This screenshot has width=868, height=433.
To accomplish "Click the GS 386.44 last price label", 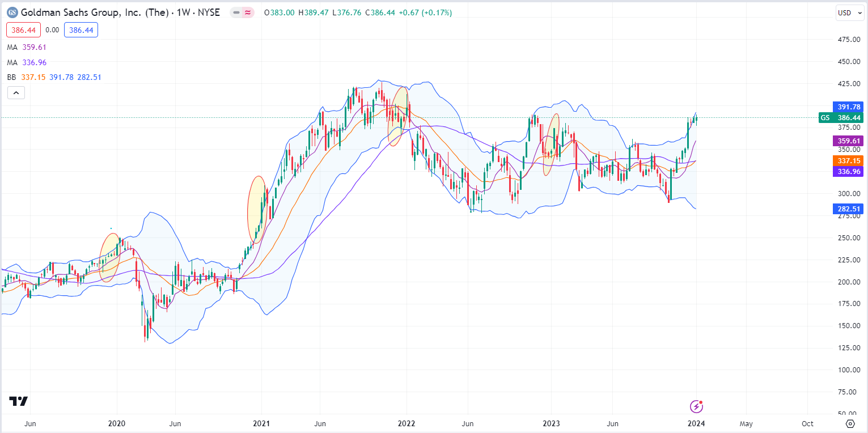I will tap(841, 118).
